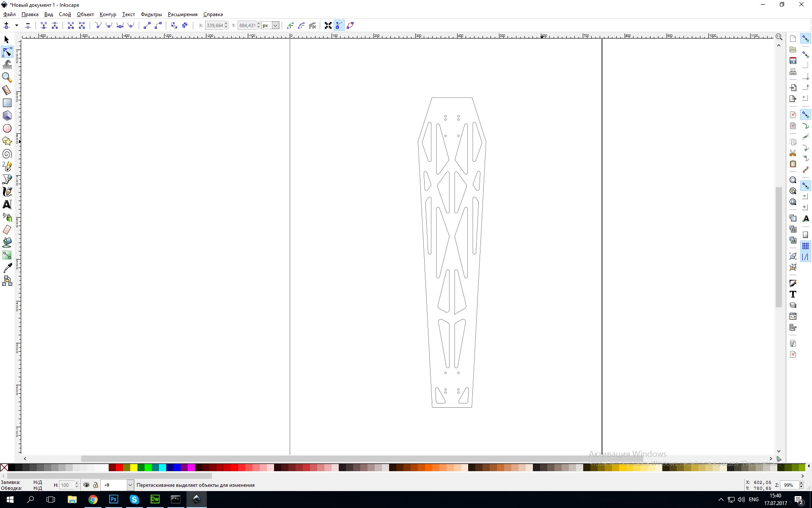
Task: Select the Rectangle tool
Action: point(7,103)
